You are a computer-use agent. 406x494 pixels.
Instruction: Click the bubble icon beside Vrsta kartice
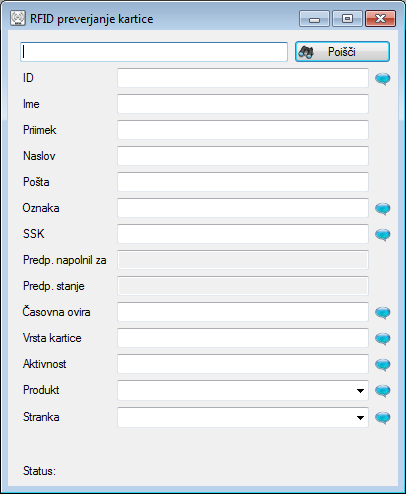(x=383, y=339)
